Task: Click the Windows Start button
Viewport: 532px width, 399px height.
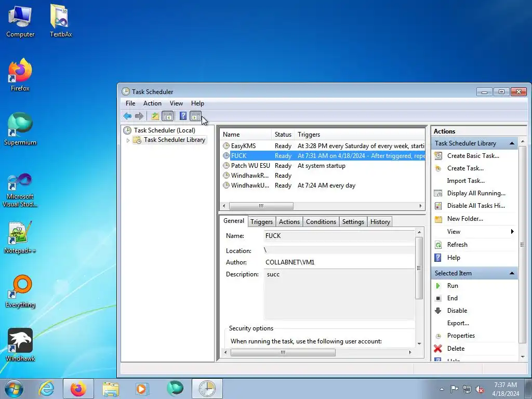Action: point(14,389)
